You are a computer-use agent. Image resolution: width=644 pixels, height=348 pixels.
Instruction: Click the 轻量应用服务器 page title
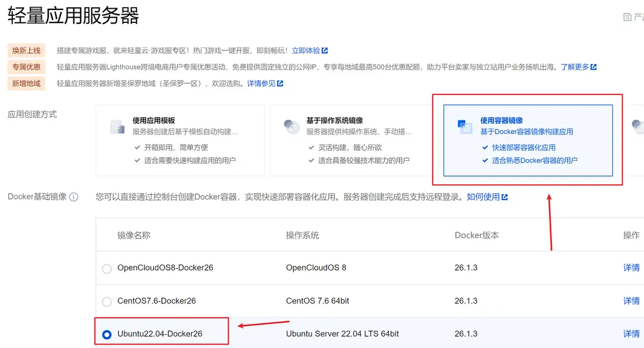point(73,16)
